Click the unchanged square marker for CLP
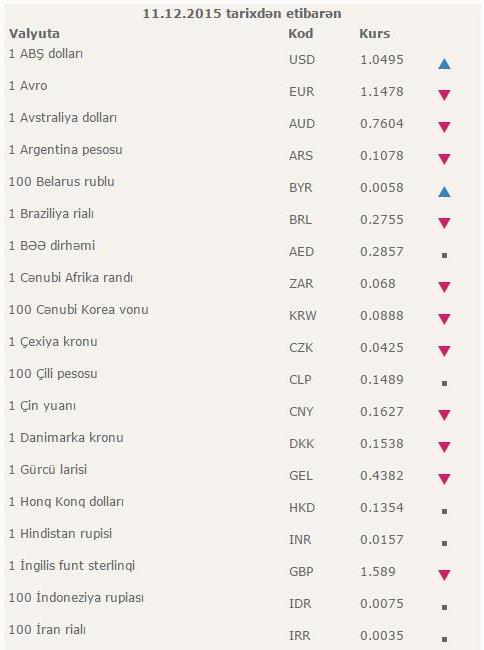The height and width of the screenshot is (650, 484). click(444, 383)
